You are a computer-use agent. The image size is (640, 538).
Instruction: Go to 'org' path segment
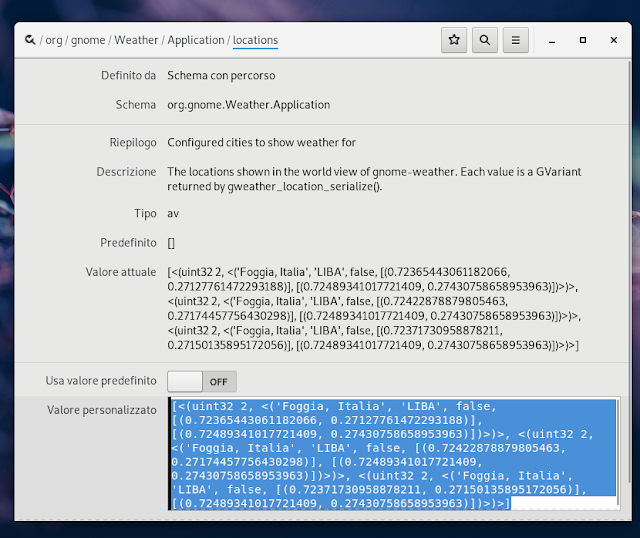point(54,40)
